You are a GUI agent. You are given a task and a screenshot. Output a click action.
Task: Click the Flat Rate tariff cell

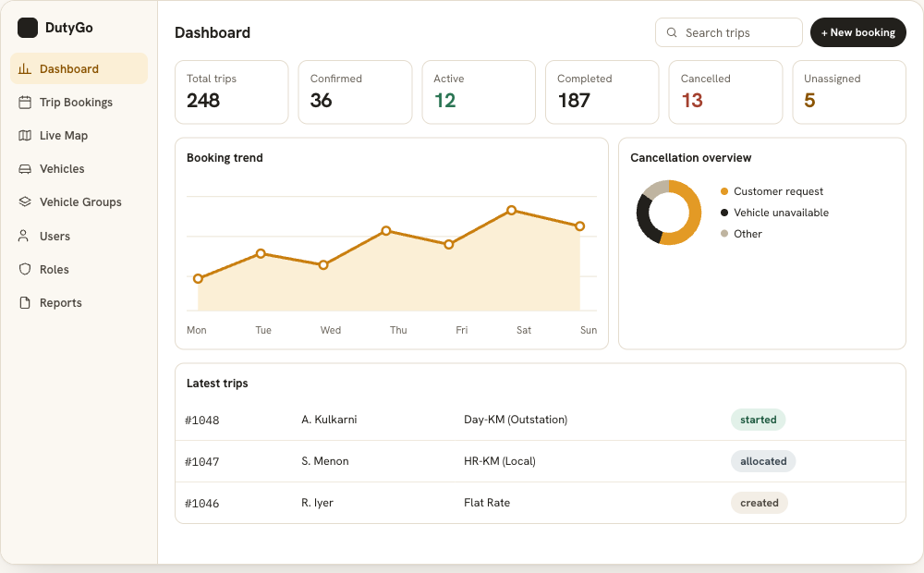point(487,503)
